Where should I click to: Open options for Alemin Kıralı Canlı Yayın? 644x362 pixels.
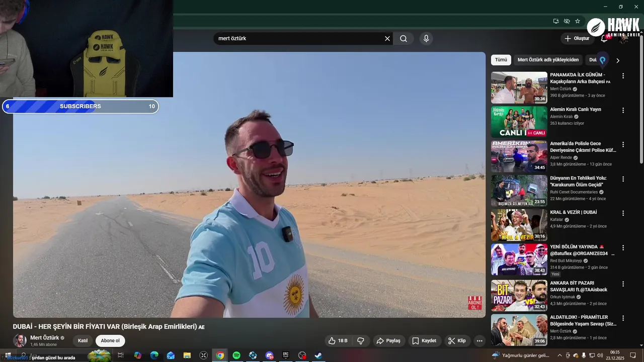(623, 110)
